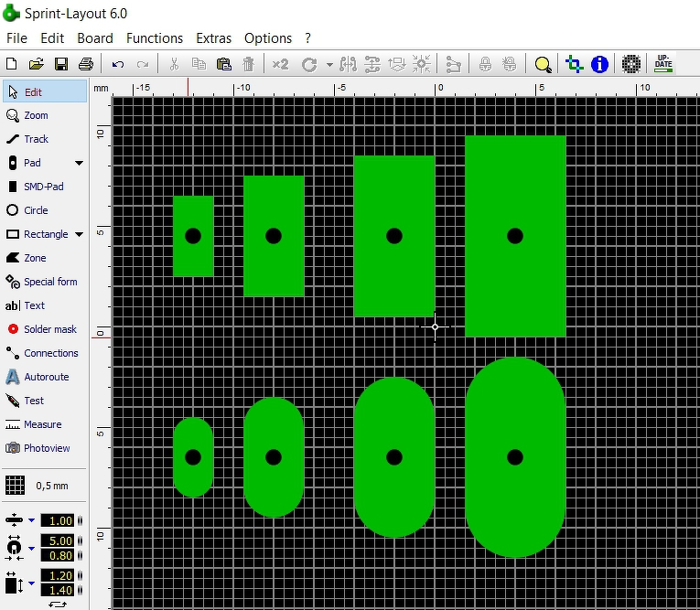Open the Functions menu

coord(155,38)
